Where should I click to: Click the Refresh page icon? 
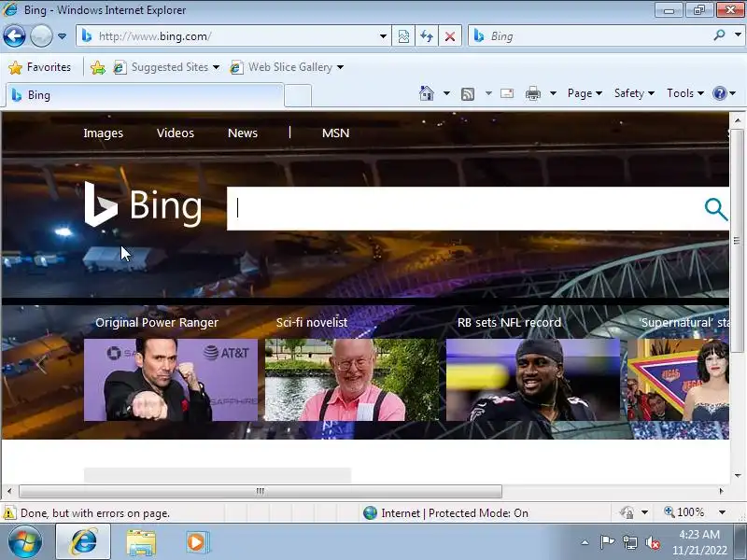pos(427,36)
